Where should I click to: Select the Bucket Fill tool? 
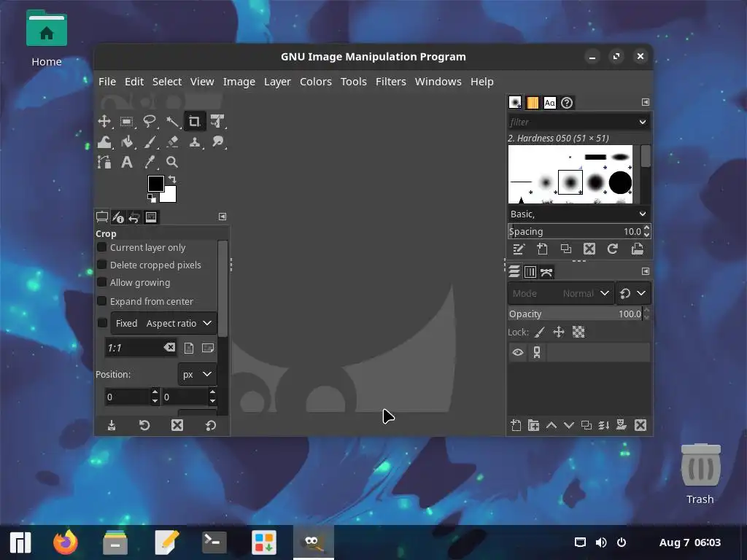tap(127, 142)
